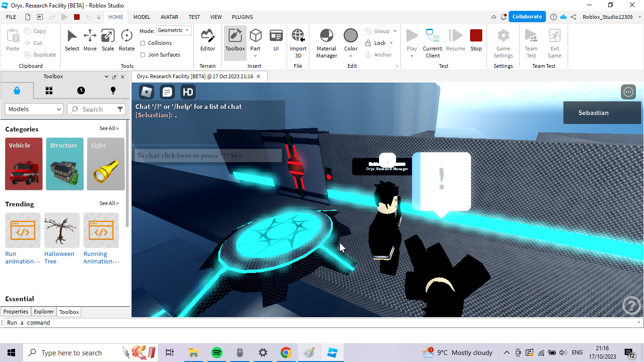Collapse the ribbon with the caret icon
The width and height of the screenshot is (644, 362).
(x=494, y=17)
